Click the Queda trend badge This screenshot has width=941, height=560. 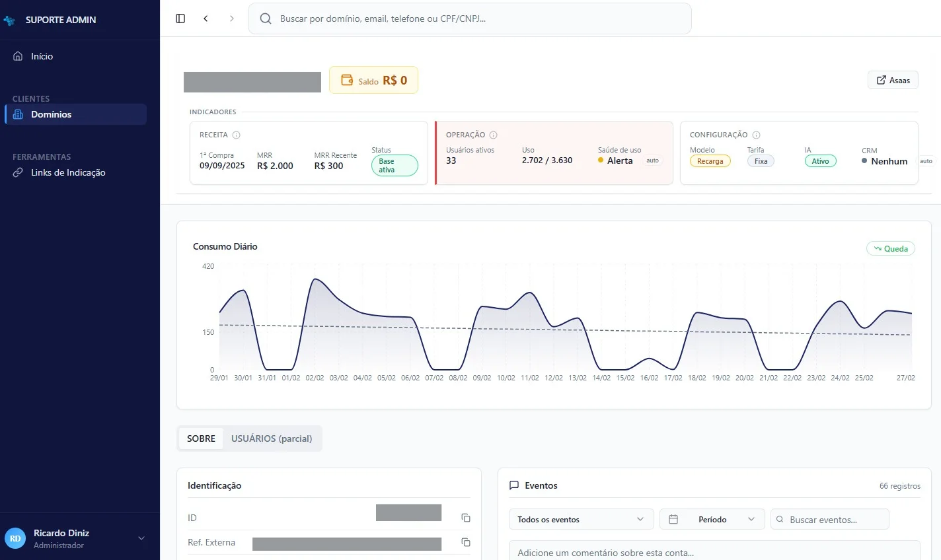(891, 248)
